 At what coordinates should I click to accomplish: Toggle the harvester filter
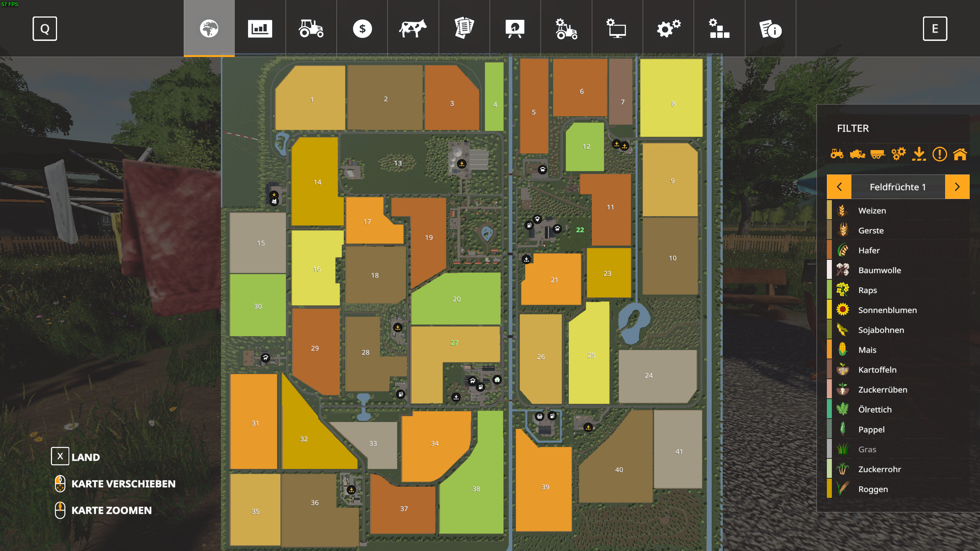pos(857,154)
